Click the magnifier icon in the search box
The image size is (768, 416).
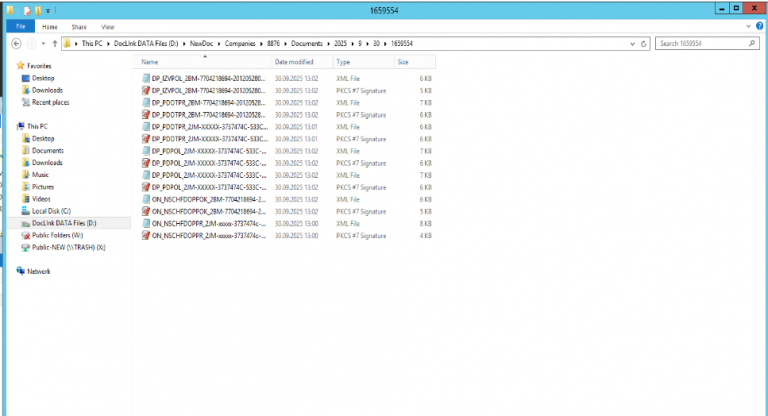coord(752,44)
